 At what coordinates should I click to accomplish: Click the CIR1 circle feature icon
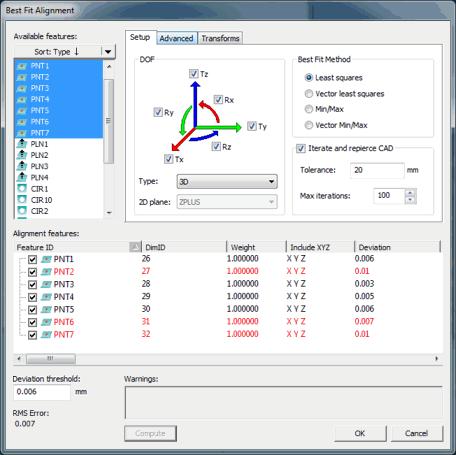[22, 188]
